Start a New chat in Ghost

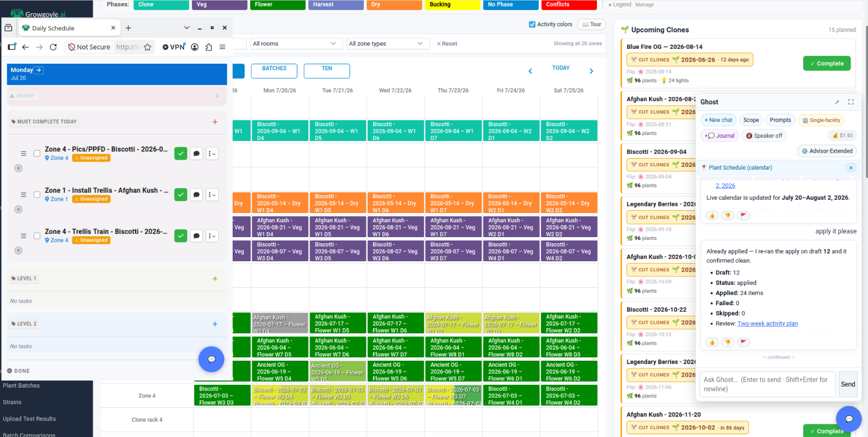pyautogui.click(x=718, y=120)
